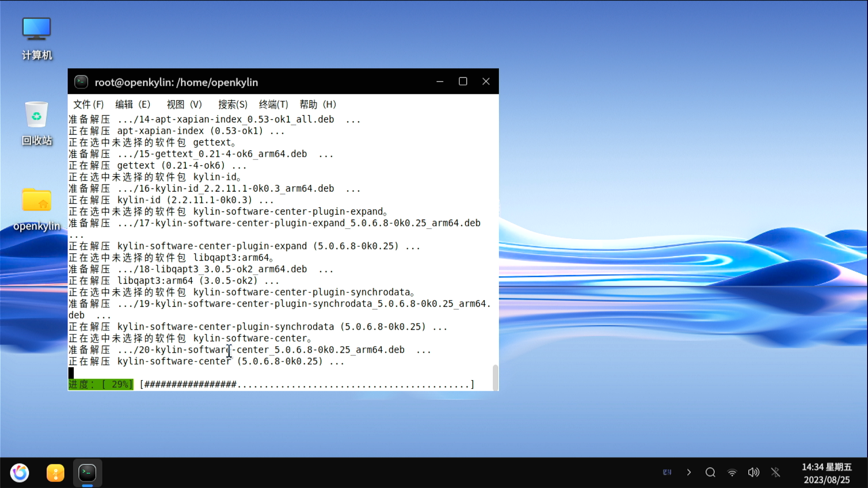Screen dimensions: 868x488
Task: Open the 计算机 desktop icon
Action: click(37, 38)
